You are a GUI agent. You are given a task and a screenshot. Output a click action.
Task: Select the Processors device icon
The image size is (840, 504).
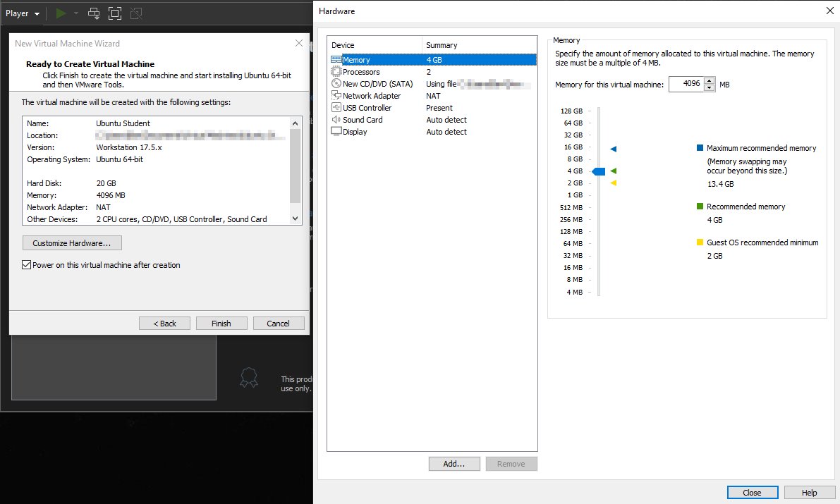(336, 72)
